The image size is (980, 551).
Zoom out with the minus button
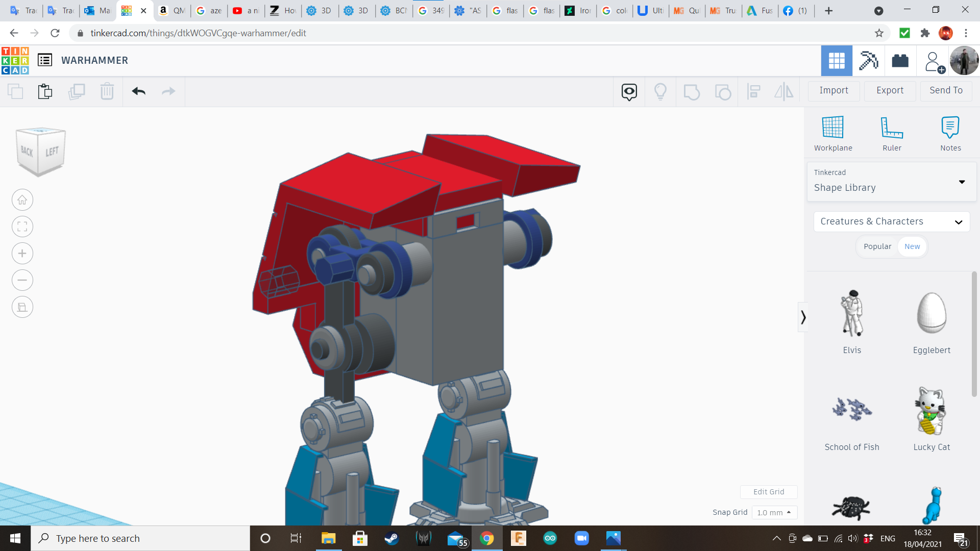coord(22,280)
